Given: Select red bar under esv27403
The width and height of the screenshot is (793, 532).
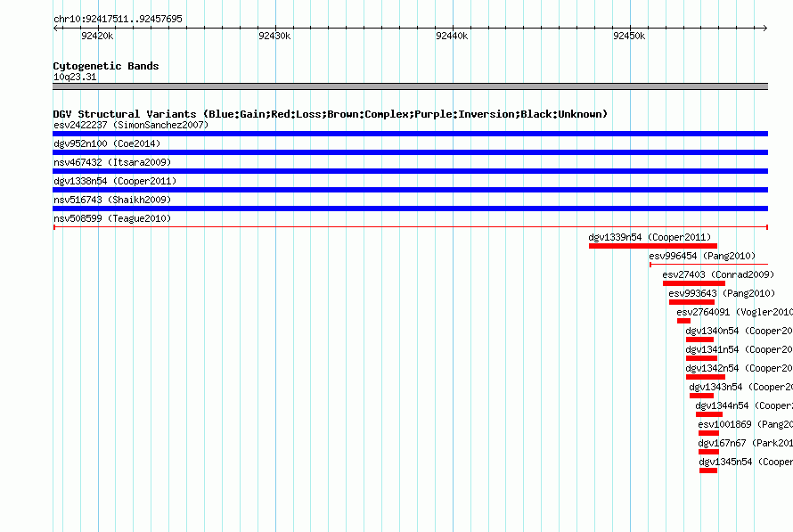Looking at the screenshot, I should 694,283.
